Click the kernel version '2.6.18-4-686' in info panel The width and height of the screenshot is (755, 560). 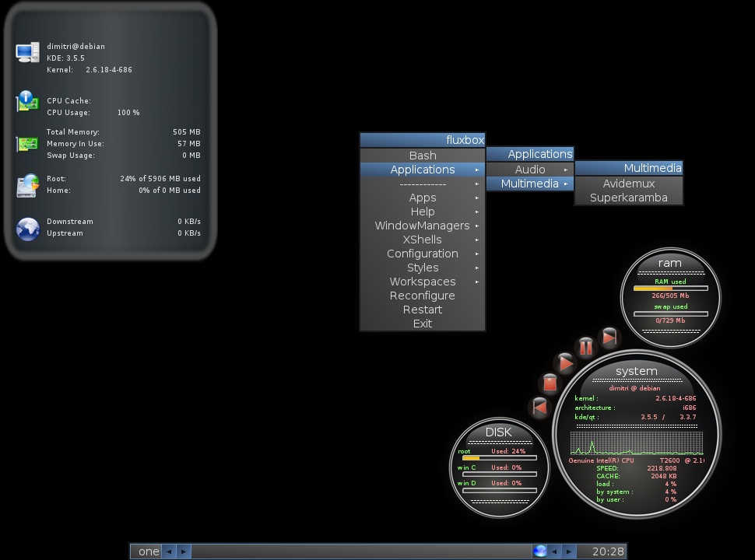(109, 70)
